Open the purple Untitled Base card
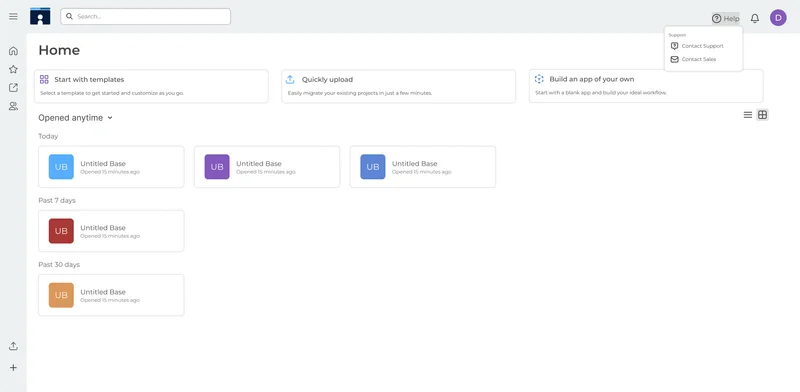800x392 pixels. pyautogui.click(x=267, y=167)
